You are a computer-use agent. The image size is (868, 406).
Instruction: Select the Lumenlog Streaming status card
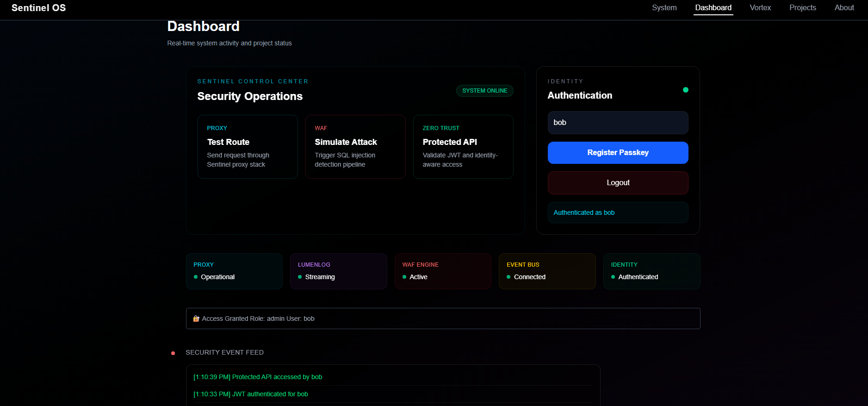tap(339, 271)
